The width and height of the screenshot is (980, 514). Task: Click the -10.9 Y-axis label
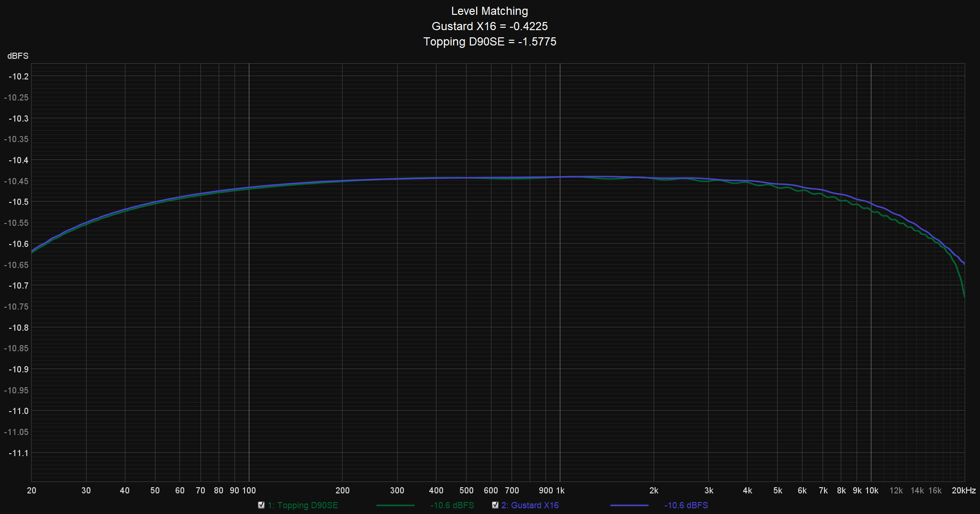click(19, 369)
